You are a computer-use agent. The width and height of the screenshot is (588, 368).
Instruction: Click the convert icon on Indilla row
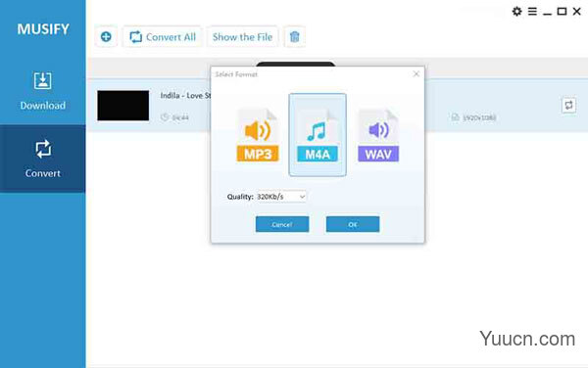coord(568,105)
